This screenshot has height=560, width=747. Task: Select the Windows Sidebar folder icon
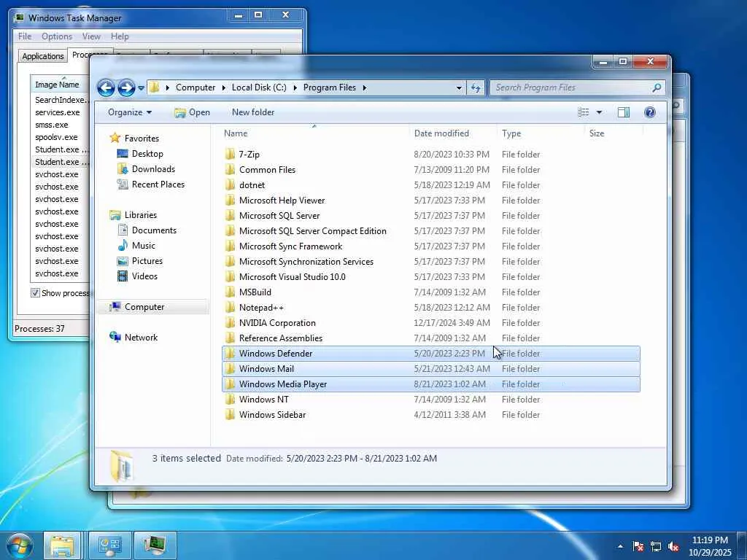(x=230, y=414)
